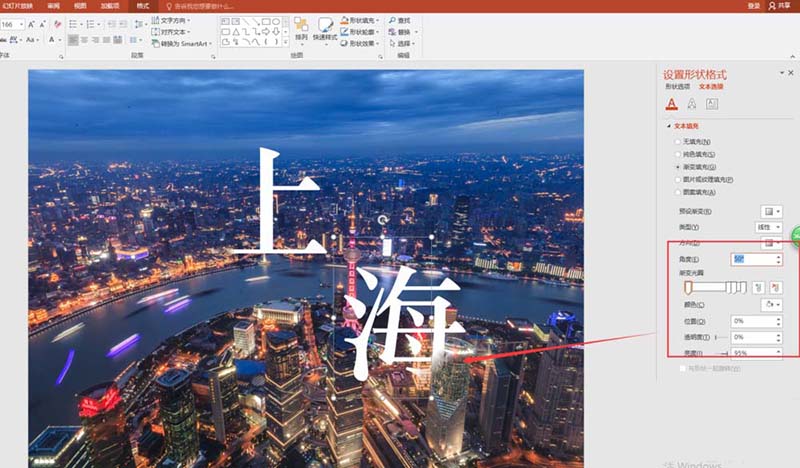Image resolution: width=800 pixels, height=468 pixels.
Task: Click the font color A icon
Action: click(x=52, y=39)
